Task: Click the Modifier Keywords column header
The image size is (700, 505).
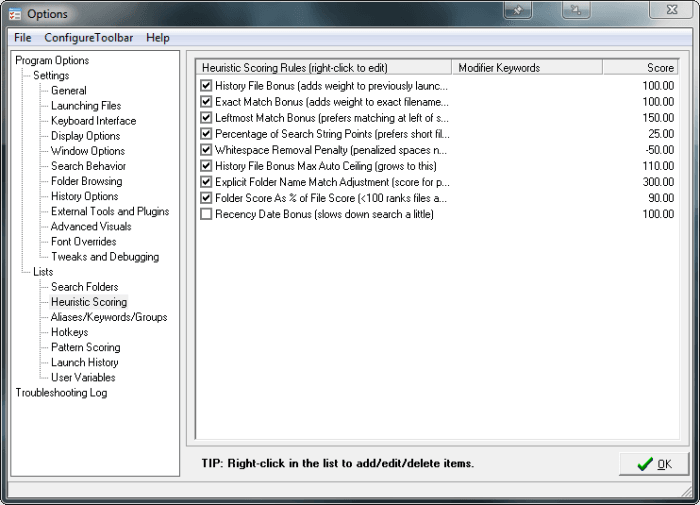Action: [x=527, y=68]
